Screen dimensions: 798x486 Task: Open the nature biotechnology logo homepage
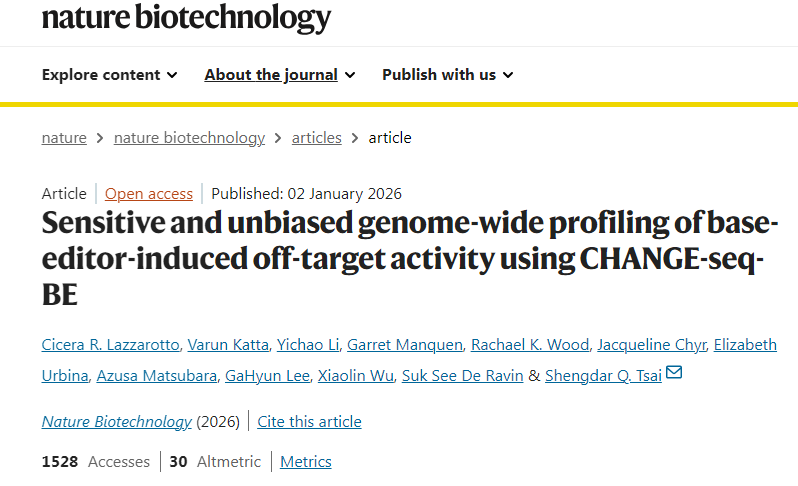coord(186,17)
